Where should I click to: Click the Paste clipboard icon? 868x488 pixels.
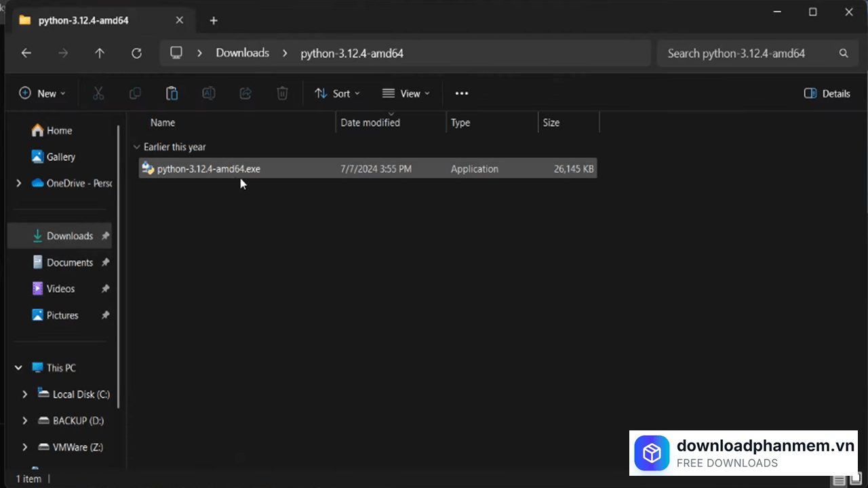172,94
